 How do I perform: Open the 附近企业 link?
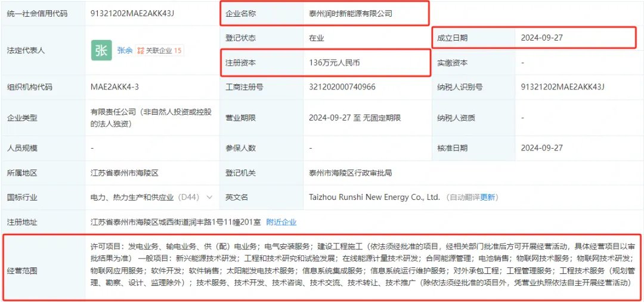281,222
